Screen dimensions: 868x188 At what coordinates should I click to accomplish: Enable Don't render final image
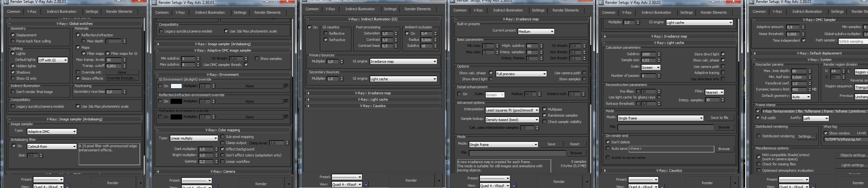click(13, 92)
